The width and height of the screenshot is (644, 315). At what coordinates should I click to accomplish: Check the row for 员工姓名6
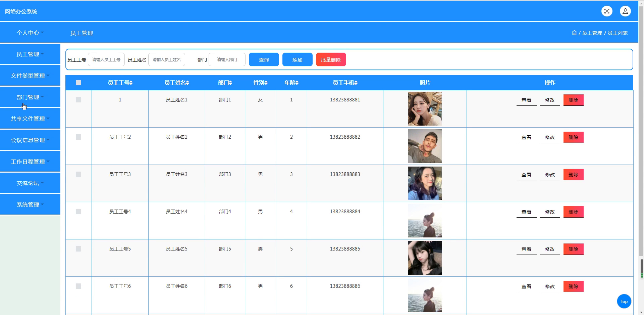pyautogui.click(x=78, y=286)
